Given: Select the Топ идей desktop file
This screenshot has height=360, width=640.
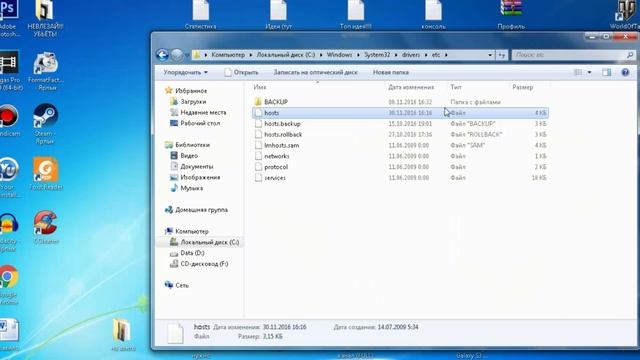Looking at the screenshot, I should coord(356,16).
